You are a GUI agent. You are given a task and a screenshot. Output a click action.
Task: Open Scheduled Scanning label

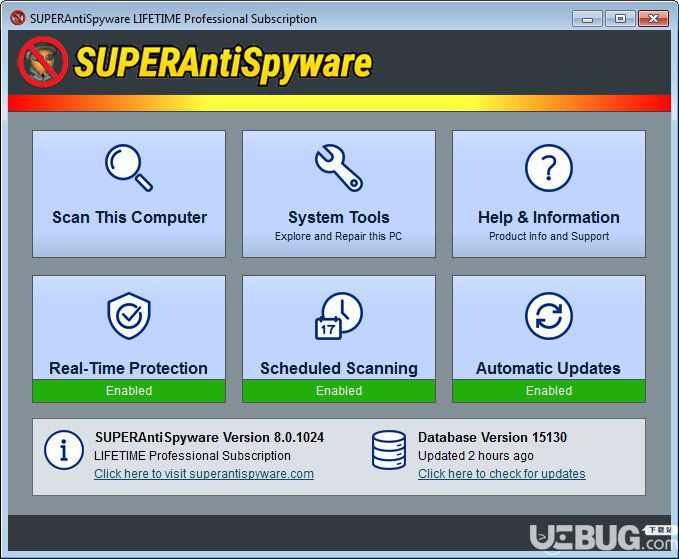point(339,368)
